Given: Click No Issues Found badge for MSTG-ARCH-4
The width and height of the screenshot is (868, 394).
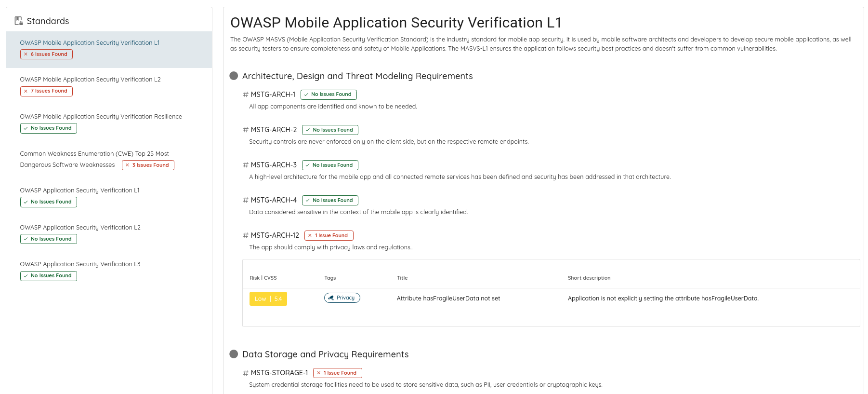Looking at the screenshot, I should 330,200.
